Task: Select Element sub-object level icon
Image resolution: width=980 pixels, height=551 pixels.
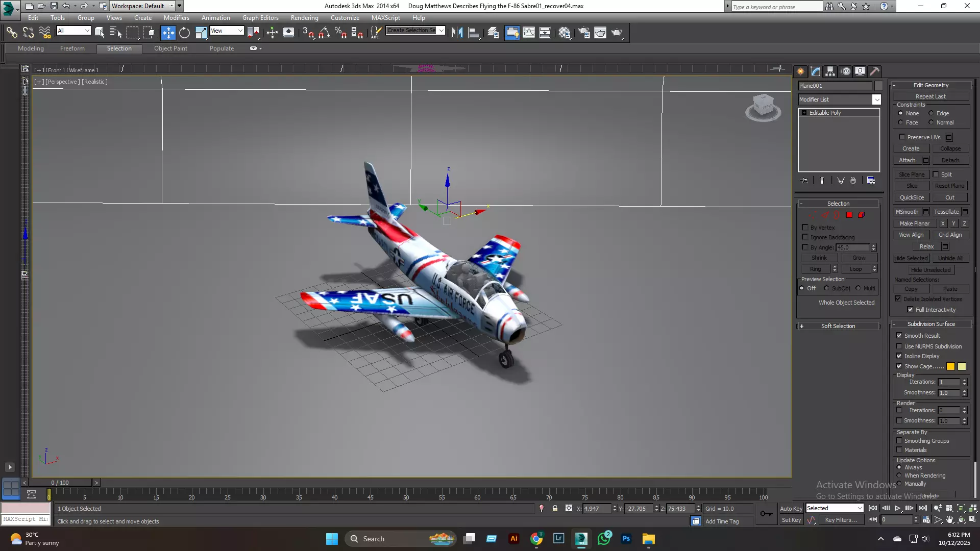Action: pos(862,215)
